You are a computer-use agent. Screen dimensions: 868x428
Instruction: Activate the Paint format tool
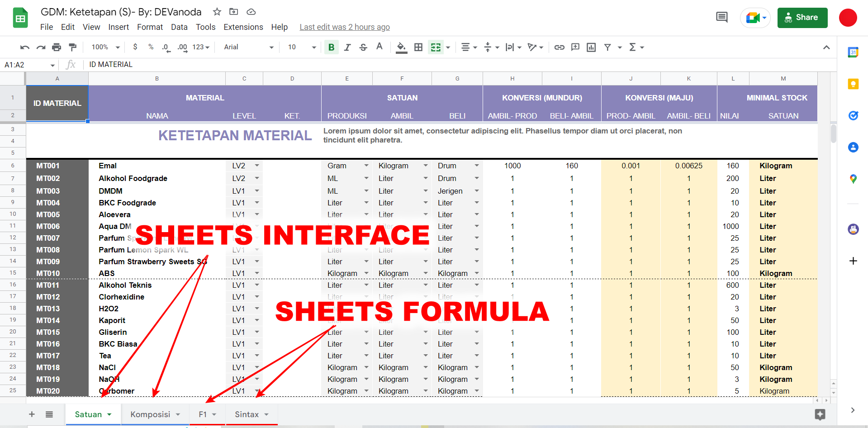tap(72, 47)
